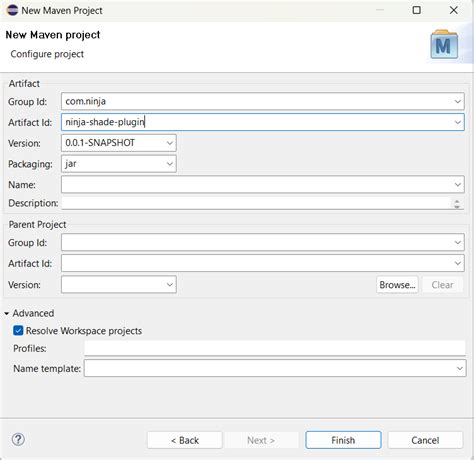
Task: Close the New Maven Project dialog
Action: pos(453,10)
